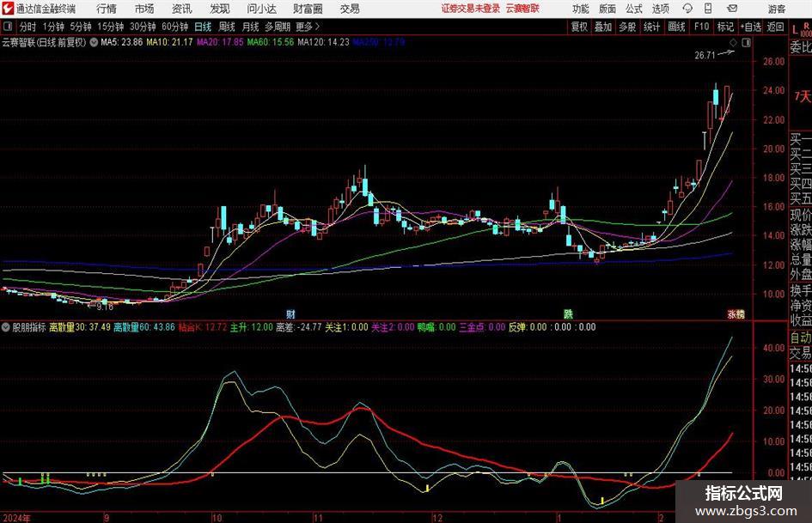This screenshot has height=523, width=812.
Task: Click the MA20: 17.85 label
Action: coord(220,42)
